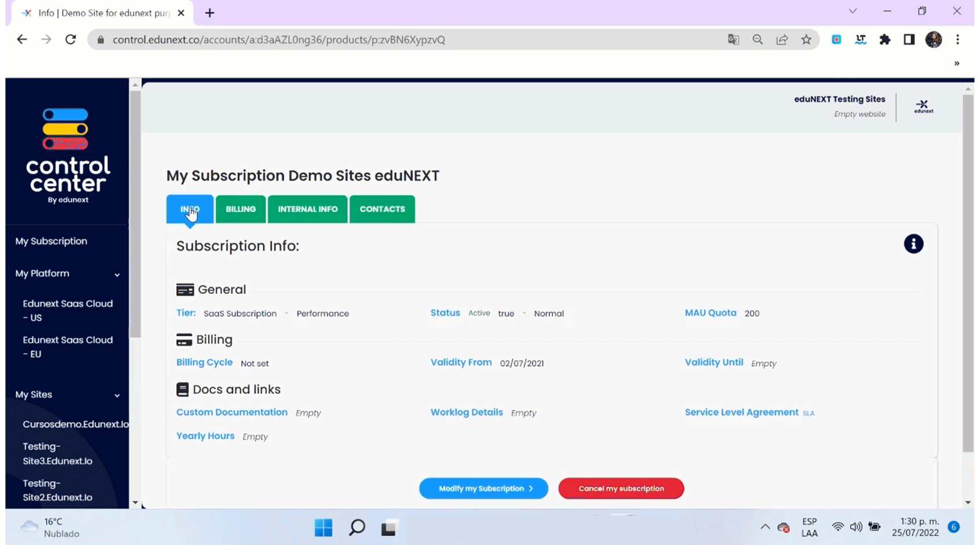Click Modify my Subscription button

click(x=484, y=488)
